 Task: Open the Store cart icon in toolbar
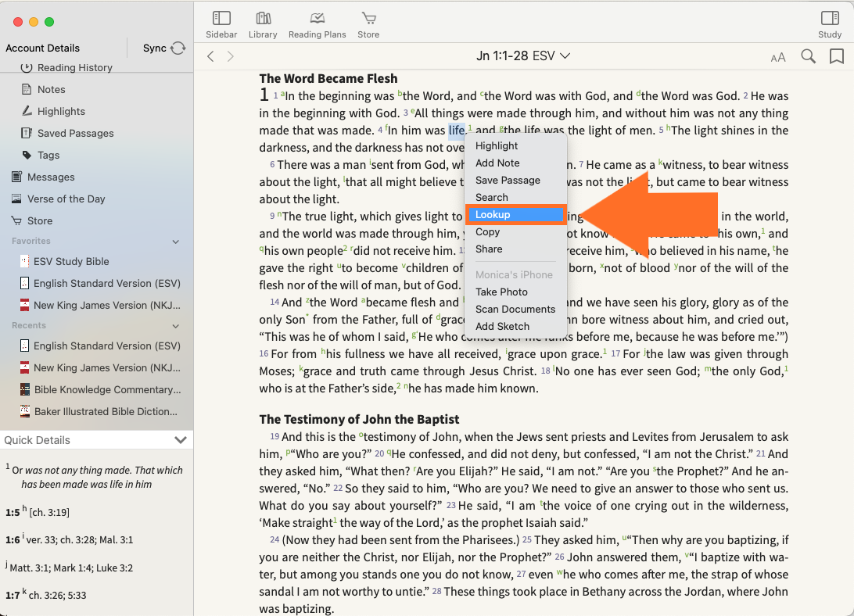click(368, 19)
